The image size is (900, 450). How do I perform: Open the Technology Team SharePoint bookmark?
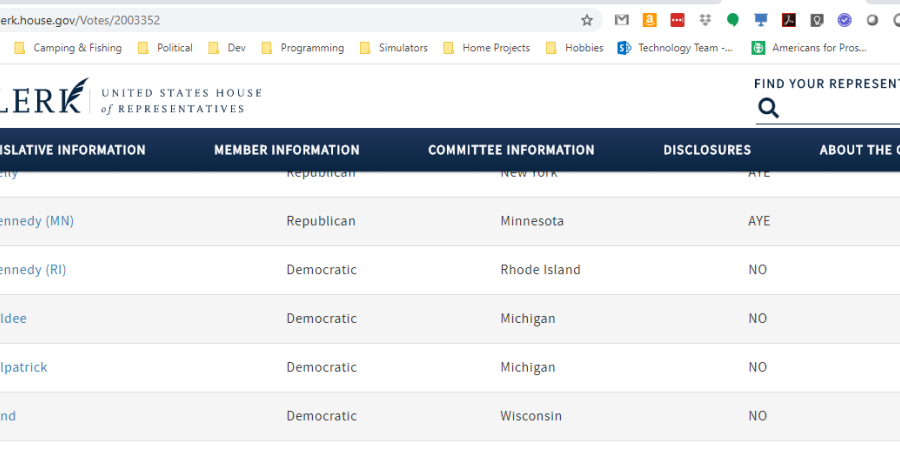pos(675,48)
